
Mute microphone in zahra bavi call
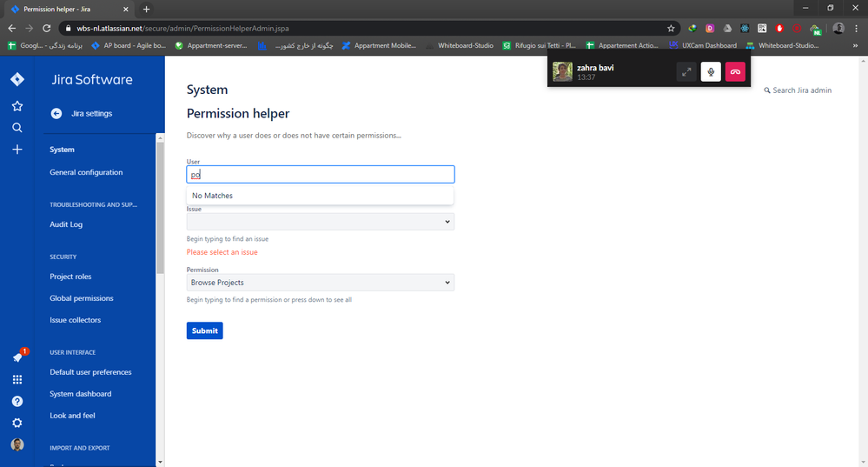pos(711,72)
